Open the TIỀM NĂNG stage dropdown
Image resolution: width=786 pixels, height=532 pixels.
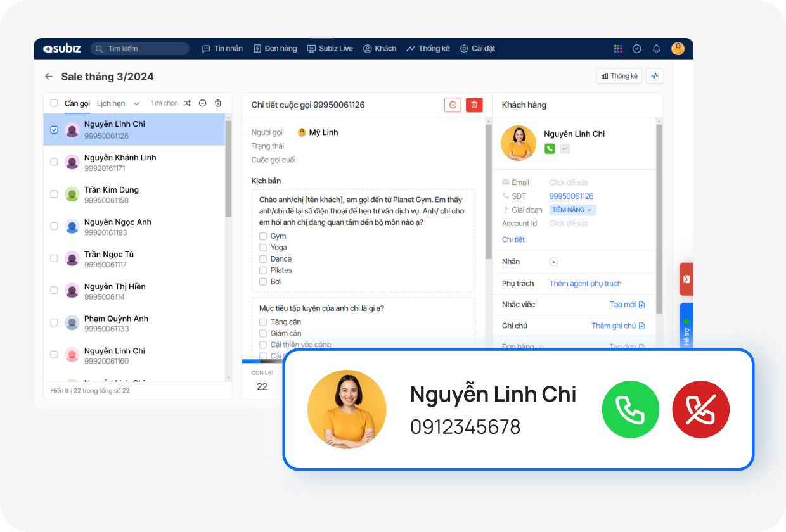(x=572, y=210)
